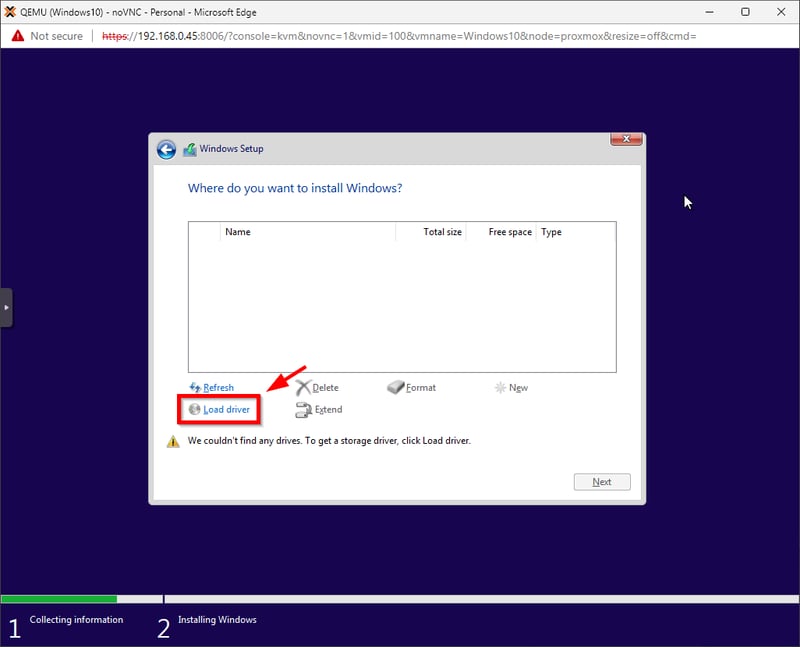The image size is (800, 647).
Task: Click the Delete partition icon
Action: pyautogui.click(x=304, y=388)
